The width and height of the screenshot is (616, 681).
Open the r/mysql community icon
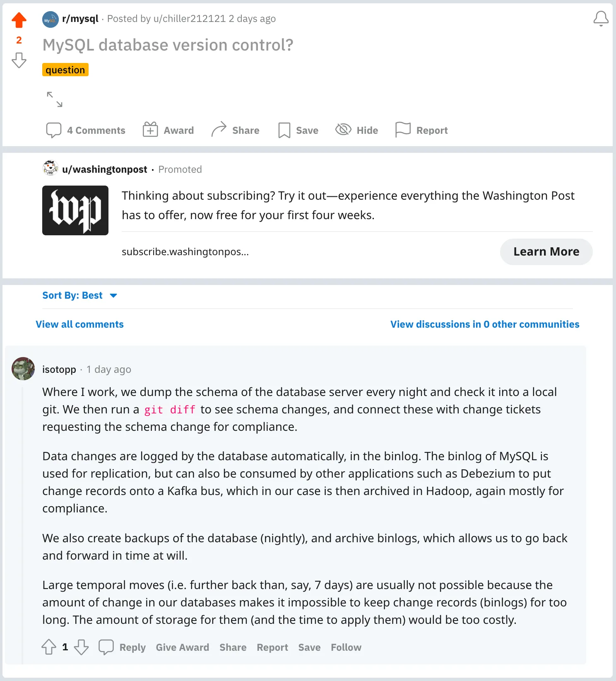(x=50, y=19)
